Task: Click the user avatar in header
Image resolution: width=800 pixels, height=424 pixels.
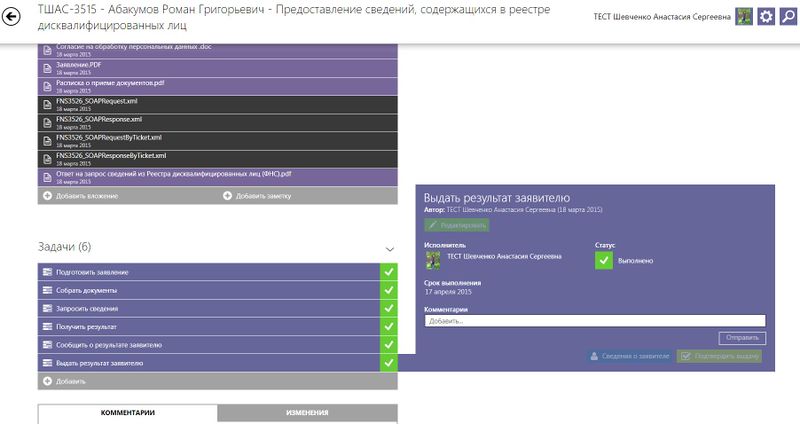Action: (743, 17)
